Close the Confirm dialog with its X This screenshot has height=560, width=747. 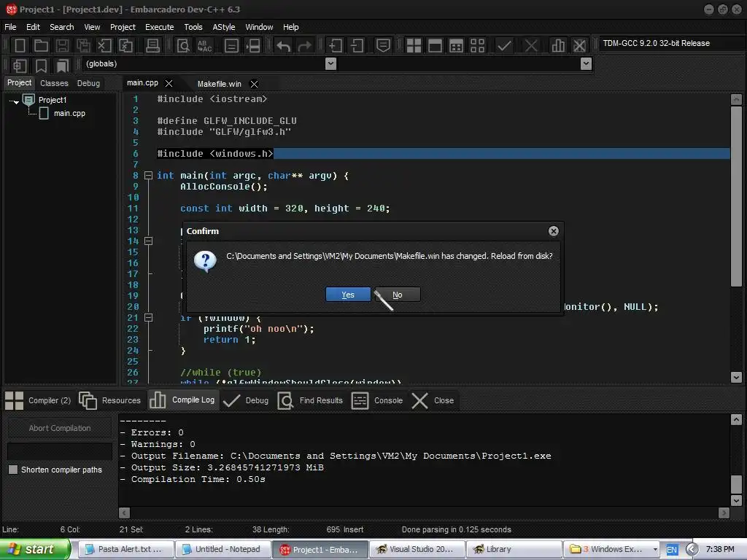tap(553, 231)
